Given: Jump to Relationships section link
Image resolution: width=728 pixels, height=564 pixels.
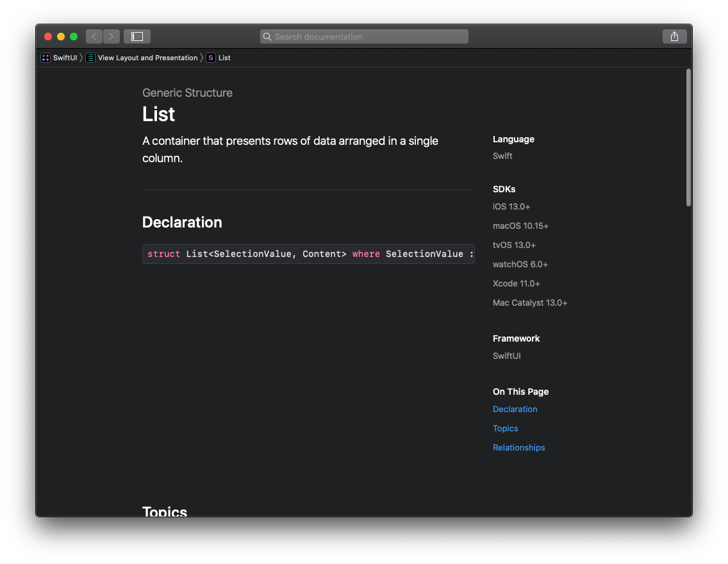Looking at the screenshot, I should 518,447.
